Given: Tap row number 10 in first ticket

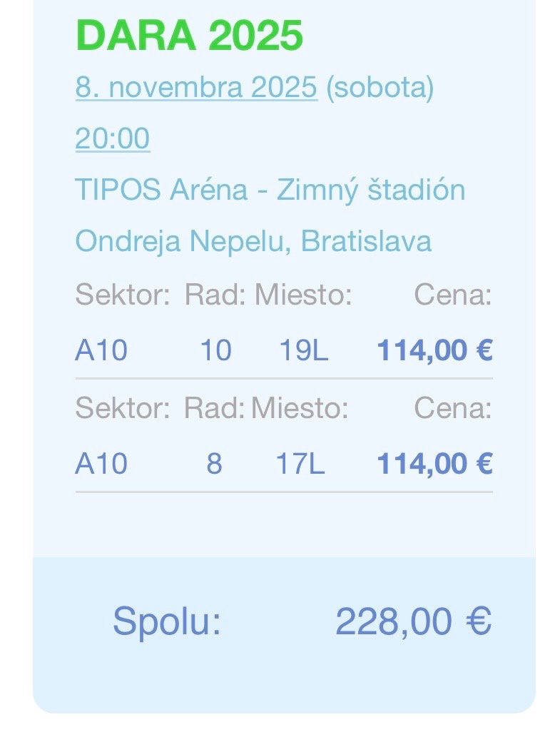Looking at the screenshot, I should coord(215,350).
